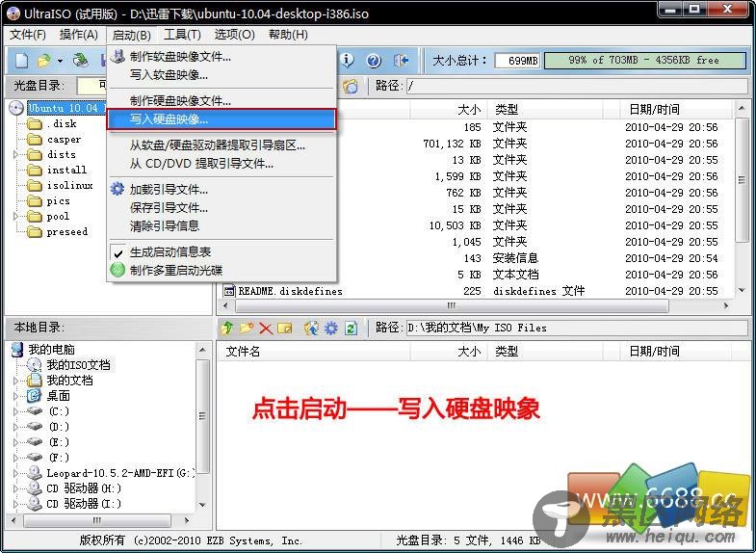Click the green refresh icon in local toolbar
Screen dimensions: 756x553
click(x=351, y=329)
